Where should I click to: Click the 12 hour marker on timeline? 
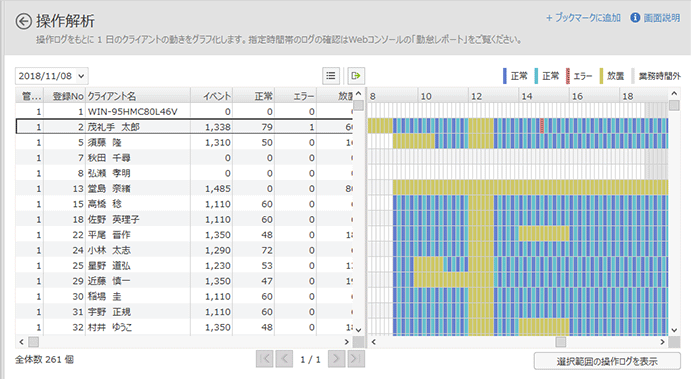476,96
